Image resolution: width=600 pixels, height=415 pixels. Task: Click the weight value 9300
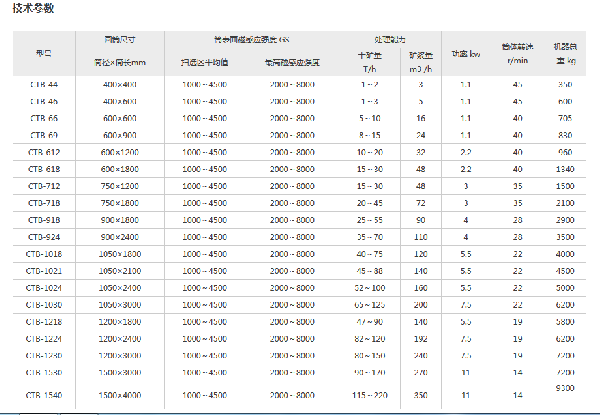[x=565, y=388]
